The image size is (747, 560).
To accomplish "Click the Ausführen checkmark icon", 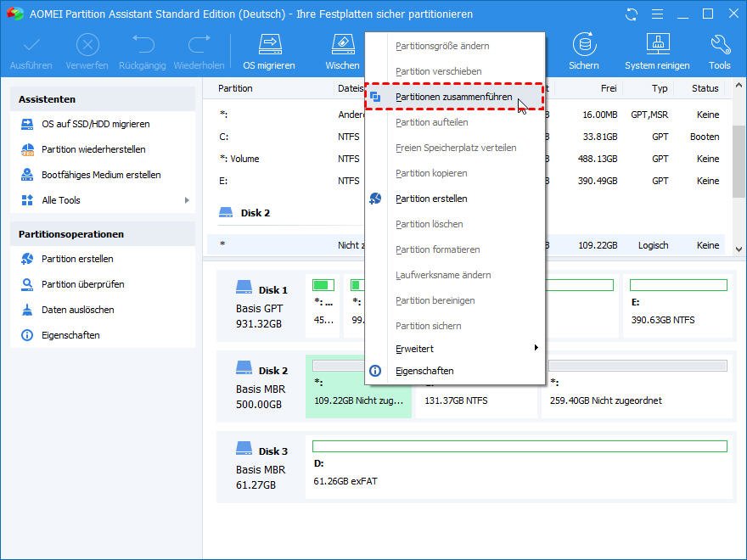I will pos(31,46).
